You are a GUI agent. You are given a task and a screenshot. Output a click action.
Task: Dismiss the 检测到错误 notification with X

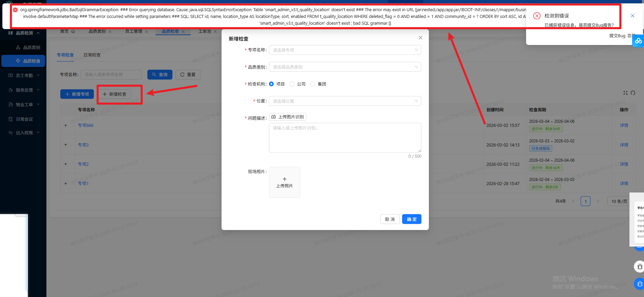[632, 16]
